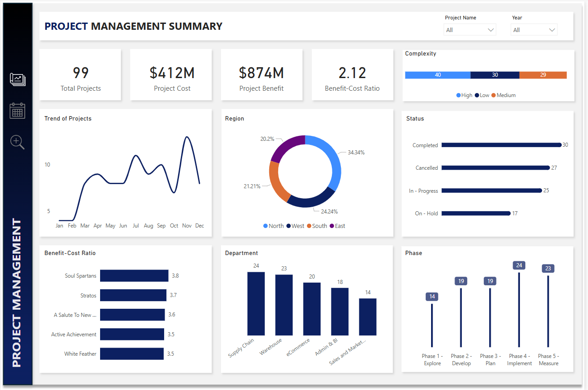Click the Medium legend icon in the Complexity card
Viewport: 588px width, 390px height.
(494, 95)
